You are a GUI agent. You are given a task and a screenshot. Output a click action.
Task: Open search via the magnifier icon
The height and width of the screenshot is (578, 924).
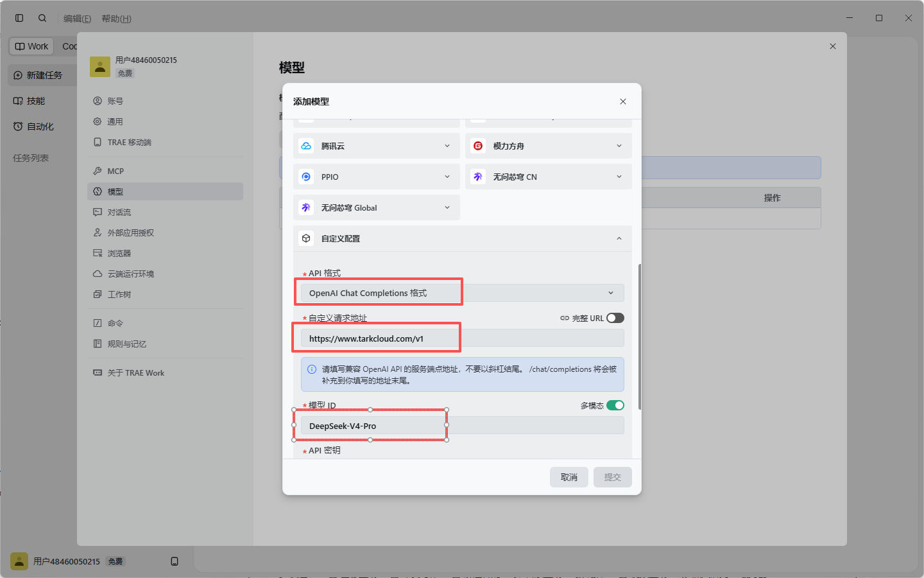coord(42,18)
